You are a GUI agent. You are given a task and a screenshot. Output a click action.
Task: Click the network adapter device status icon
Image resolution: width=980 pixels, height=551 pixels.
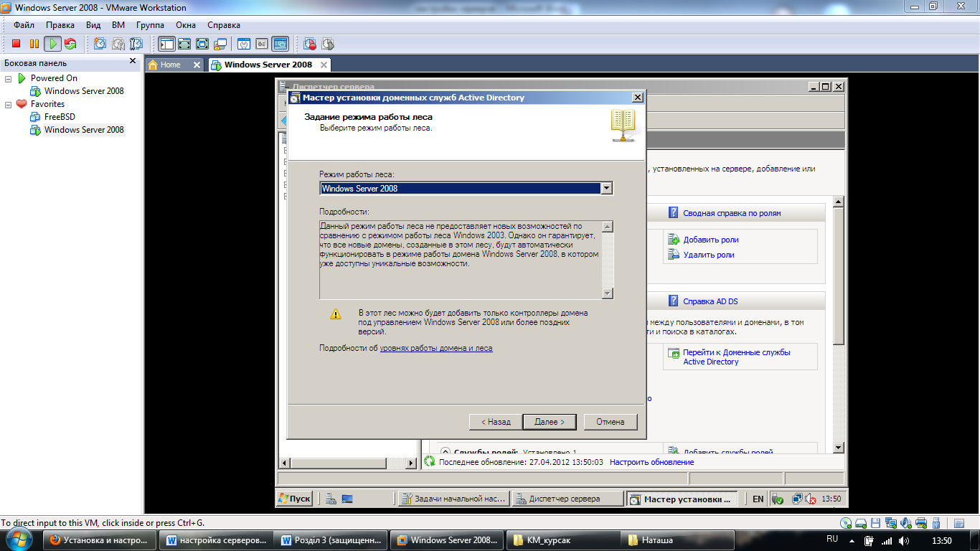891,523
